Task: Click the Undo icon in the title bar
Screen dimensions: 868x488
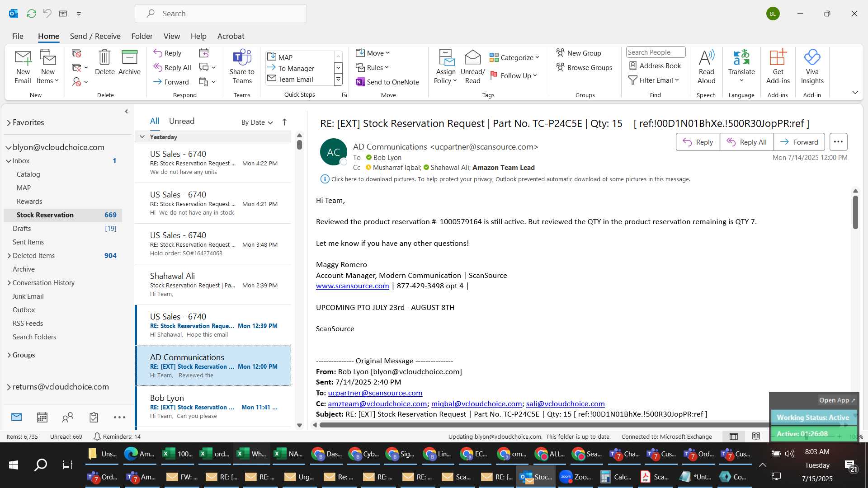Action: (47, 14)
